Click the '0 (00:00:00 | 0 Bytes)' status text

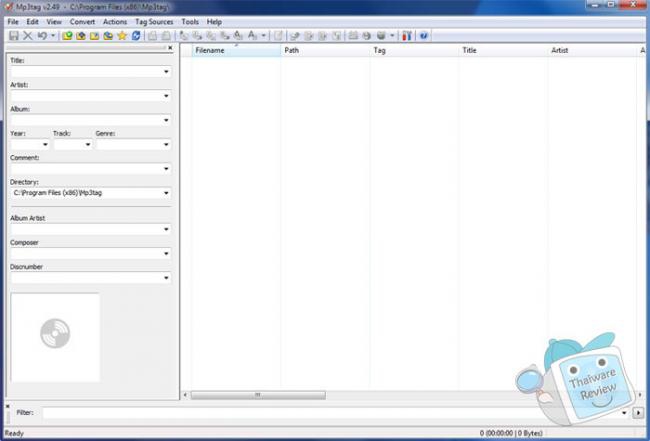(511, 433)
